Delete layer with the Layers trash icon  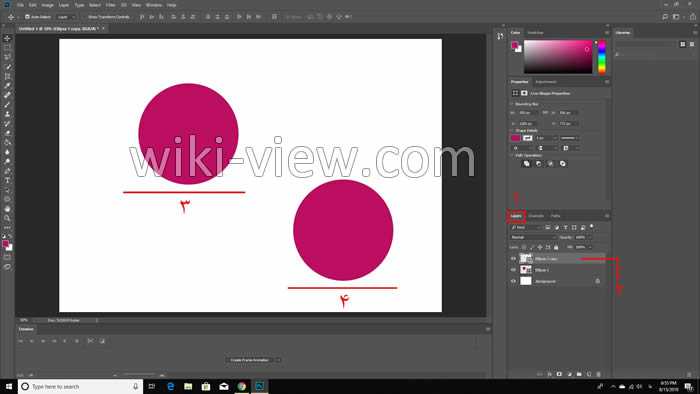[599, 374]
